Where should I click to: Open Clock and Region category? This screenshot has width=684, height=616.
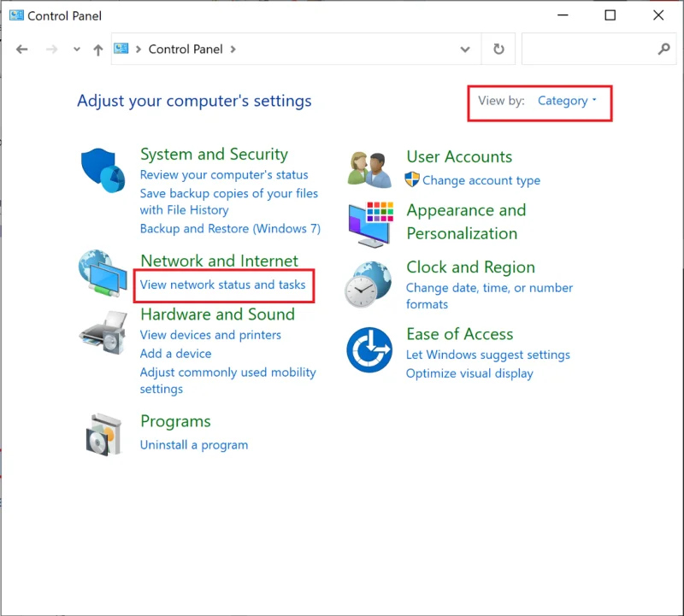pyautogui.click(x=470, y=267)
